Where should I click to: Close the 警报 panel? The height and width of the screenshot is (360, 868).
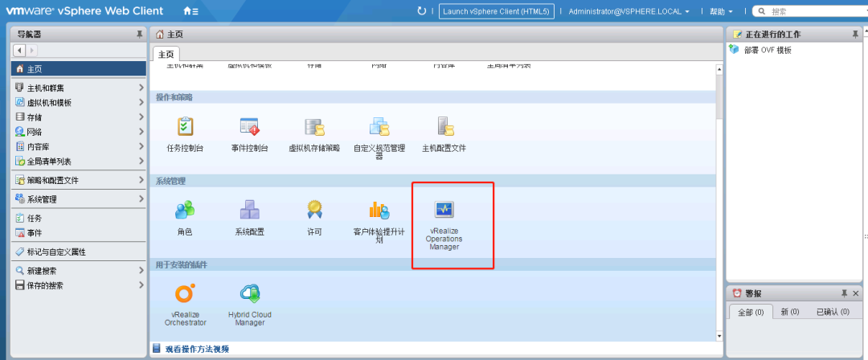(x=856, y=293)
